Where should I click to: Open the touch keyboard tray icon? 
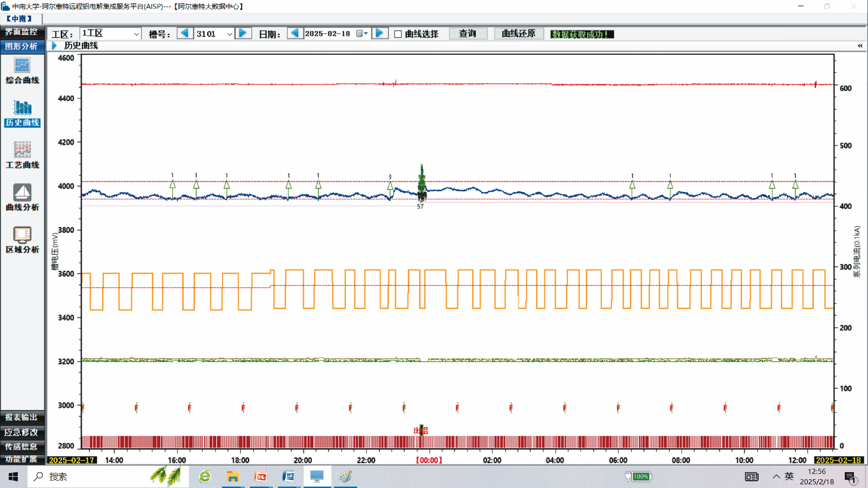tap(752, 477)
